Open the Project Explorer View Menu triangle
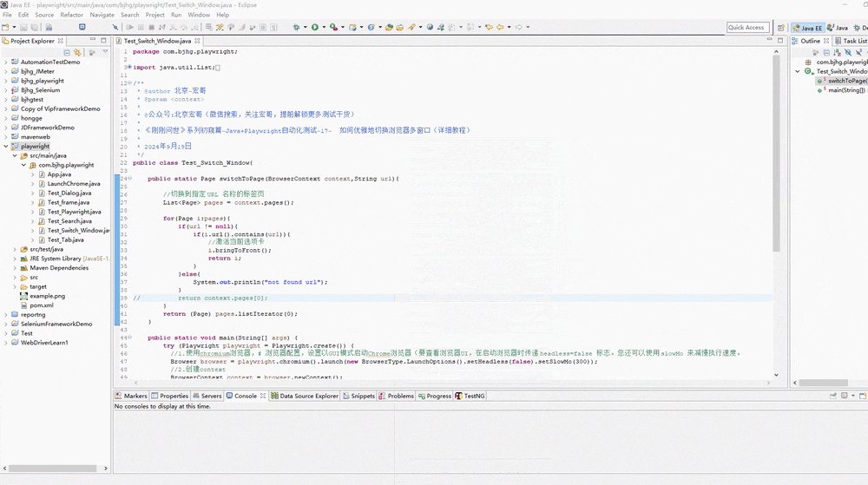The image size is (868, 485). [105, 52]
